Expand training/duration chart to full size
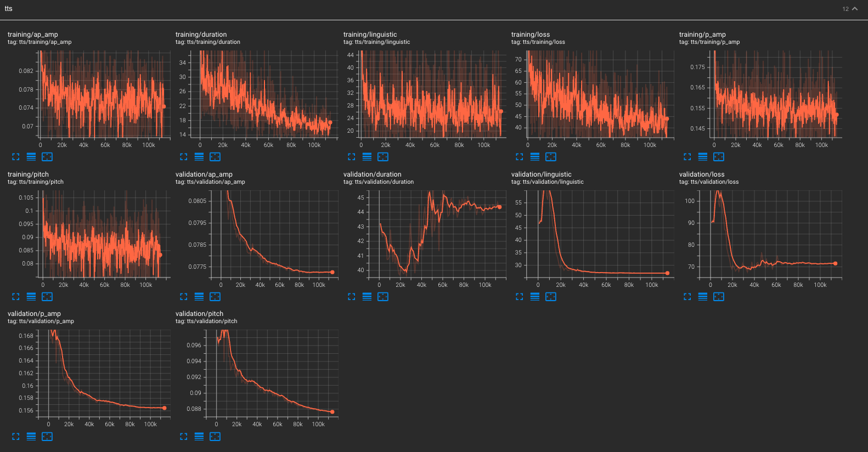The image size is (868, 452). 184,157
